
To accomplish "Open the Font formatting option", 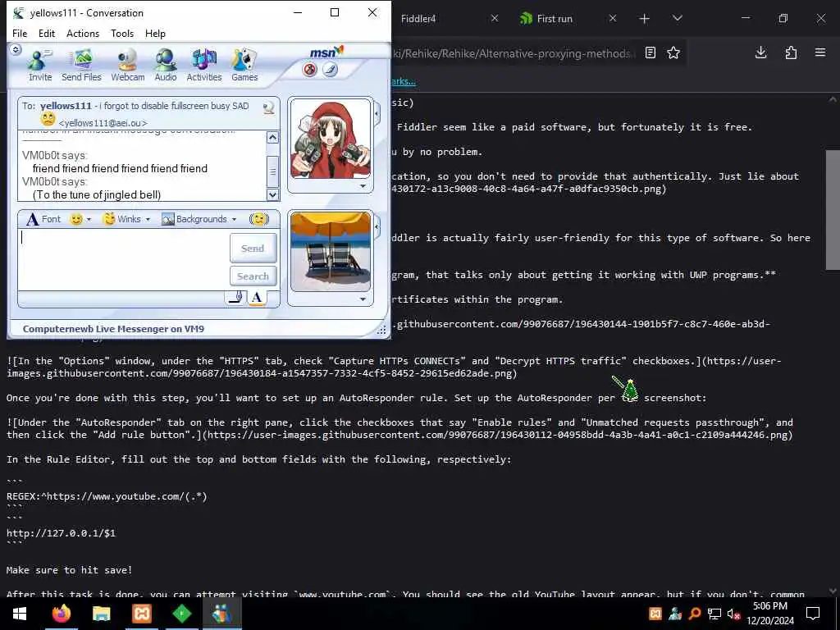I will point(43,219).
